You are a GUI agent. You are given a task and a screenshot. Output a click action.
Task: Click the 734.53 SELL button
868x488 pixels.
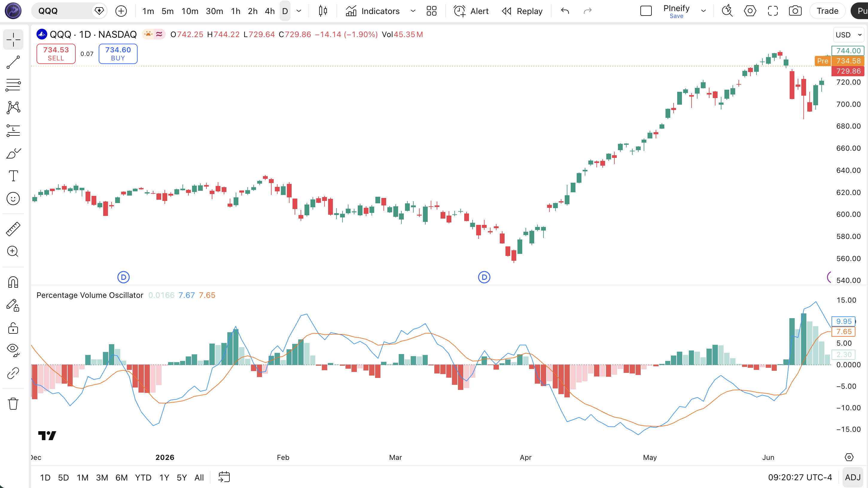[56, 54]
